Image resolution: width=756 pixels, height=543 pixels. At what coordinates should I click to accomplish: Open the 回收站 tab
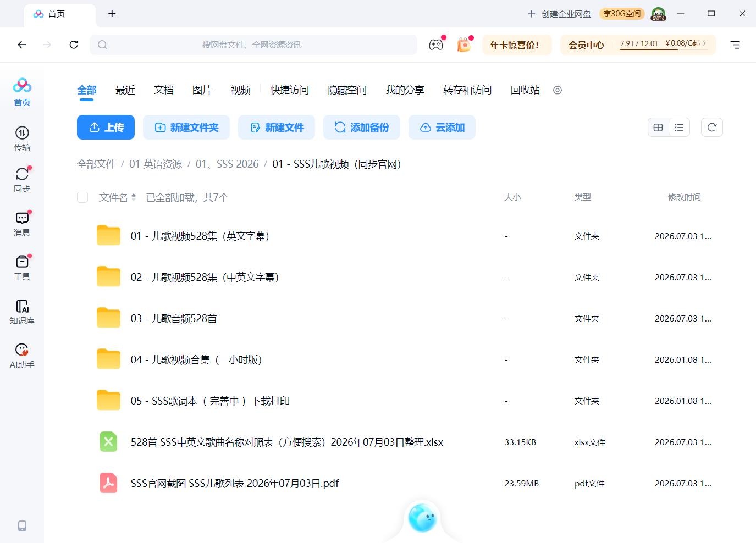(525, 90)
